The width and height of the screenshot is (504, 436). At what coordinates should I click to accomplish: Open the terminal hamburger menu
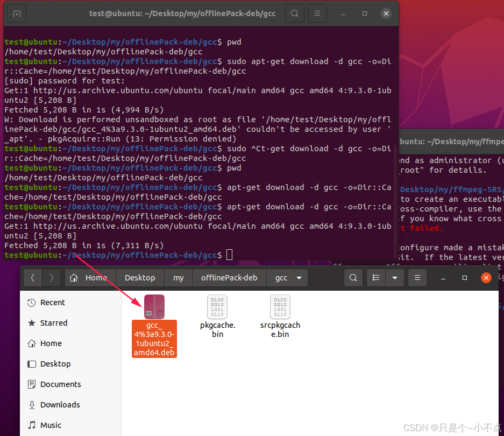(x=317, y=13)
